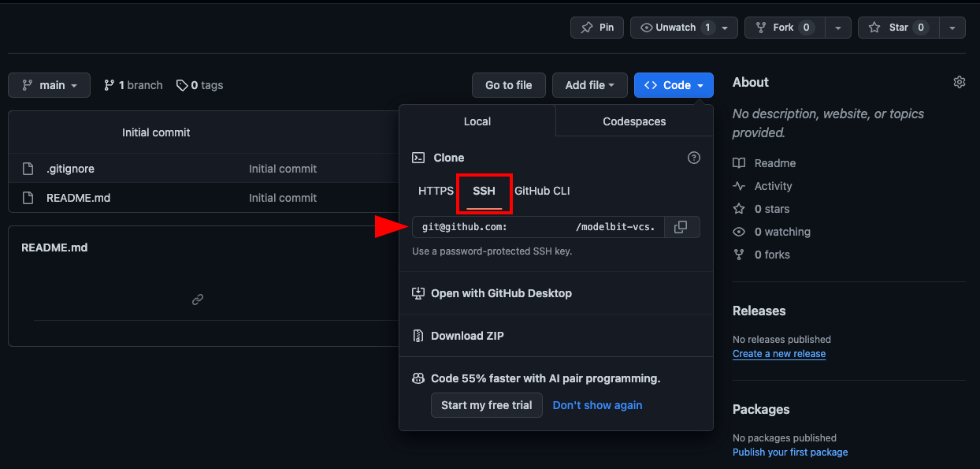Select the GitHub CLI clone option

tap(542, 191)
